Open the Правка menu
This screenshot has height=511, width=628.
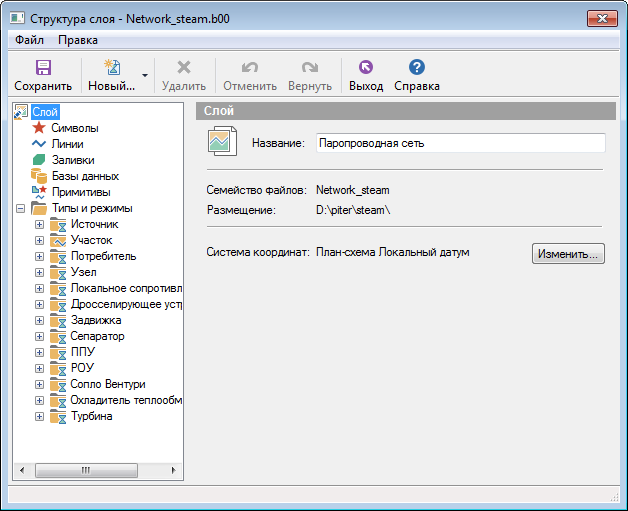click(x=78, y=40)
